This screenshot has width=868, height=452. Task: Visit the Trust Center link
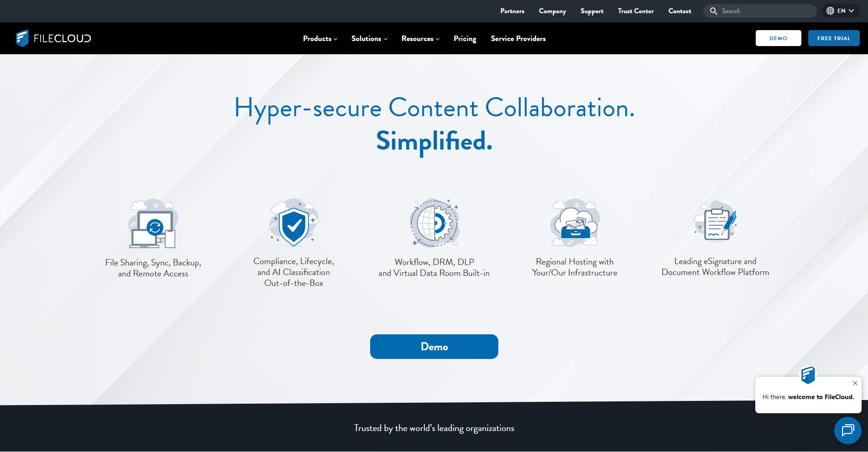click(636, 11)
